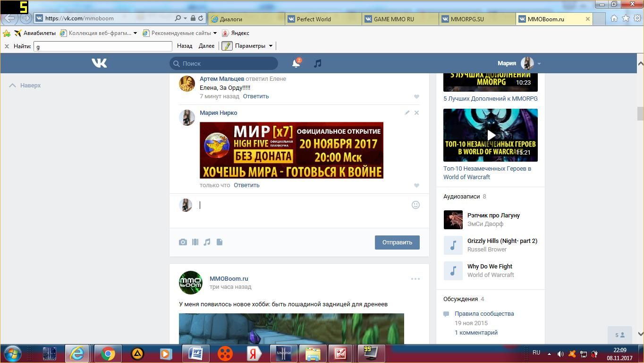Attach a photo using camera icon
This screenshot has width=644, height=363.
[x=183, y=242]
